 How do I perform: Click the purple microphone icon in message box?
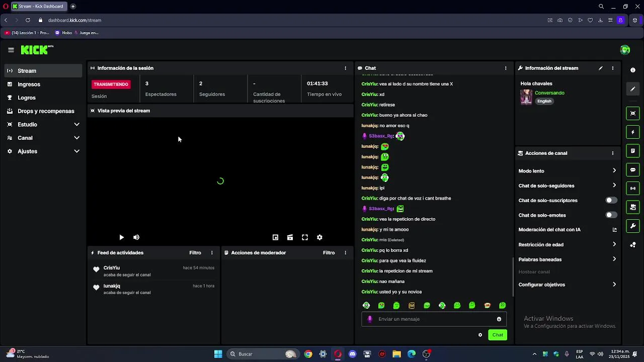(370, 319)
